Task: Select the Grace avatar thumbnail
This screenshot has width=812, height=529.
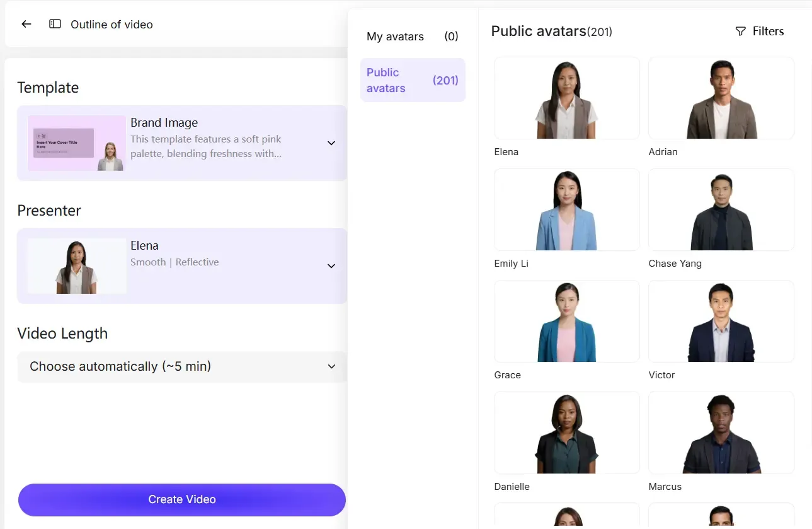Action: pyautogui.click(x=566, y=322)
